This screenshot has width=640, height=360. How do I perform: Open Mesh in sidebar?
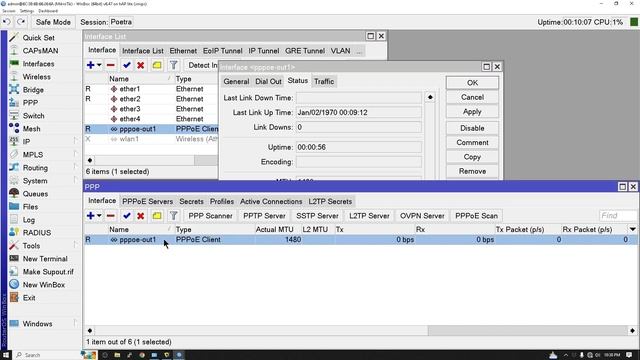click(31, 129)
